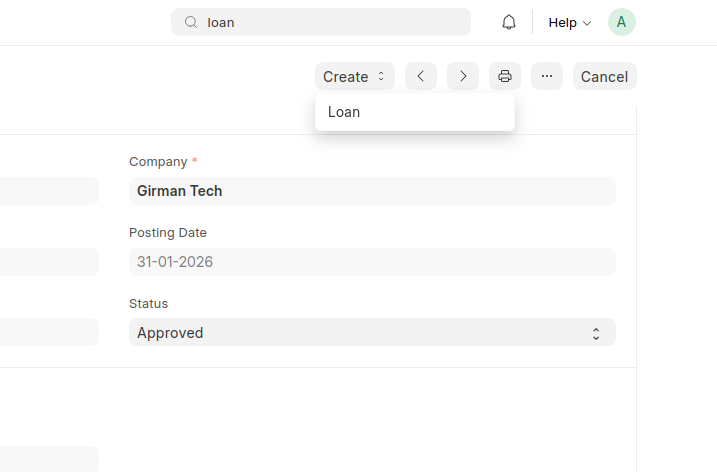
Task: Toggle the Create dropdown button
Action: pyautogui.click(x=354, y=76)
